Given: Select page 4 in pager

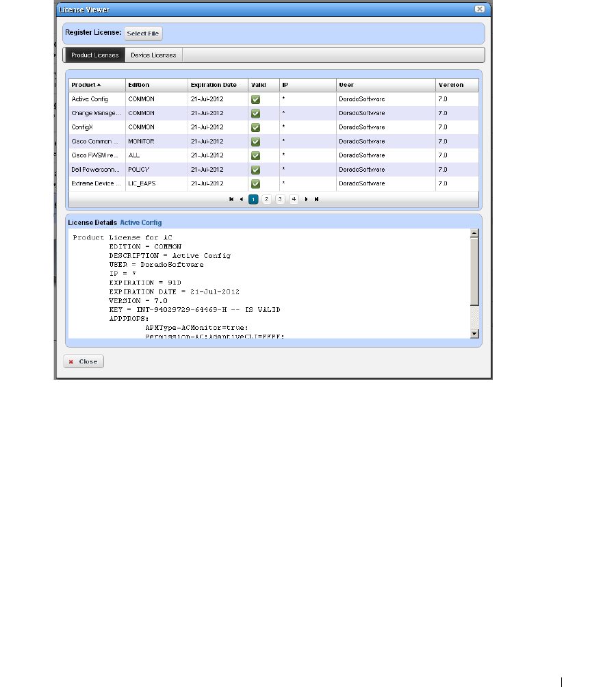Looking at the screenshot, I should [294, 199].
